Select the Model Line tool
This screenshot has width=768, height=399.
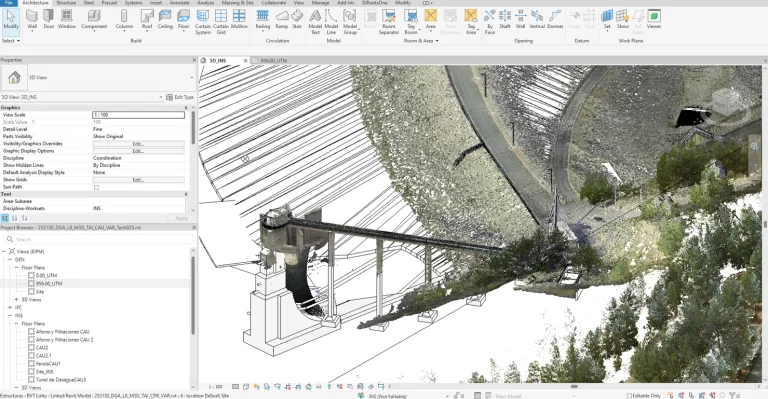(x=331, y=22)
